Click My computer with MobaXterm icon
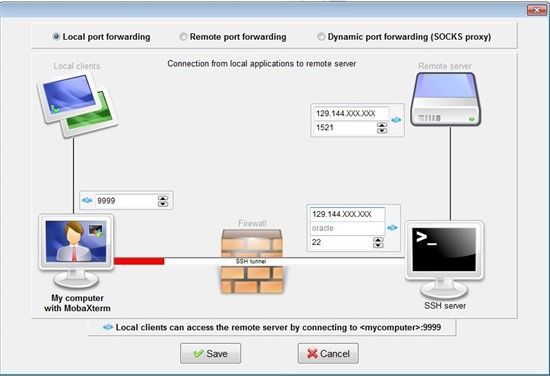 pos(76,251)
